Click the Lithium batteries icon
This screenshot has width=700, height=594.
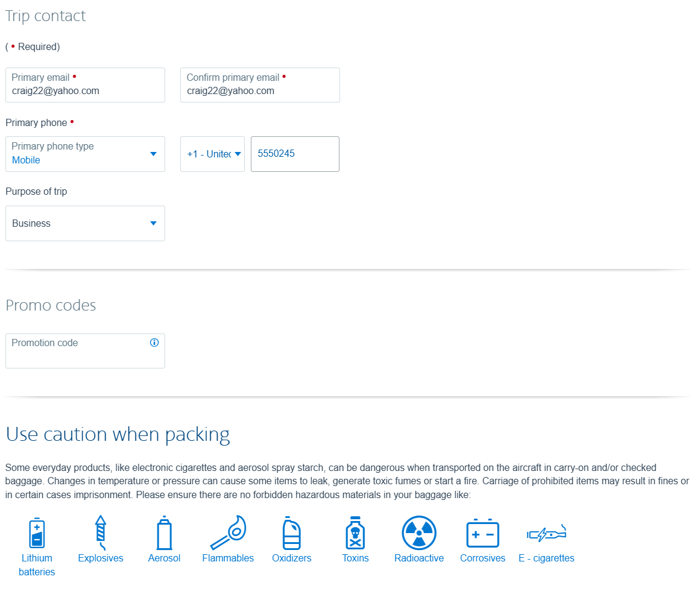[37, 532]
